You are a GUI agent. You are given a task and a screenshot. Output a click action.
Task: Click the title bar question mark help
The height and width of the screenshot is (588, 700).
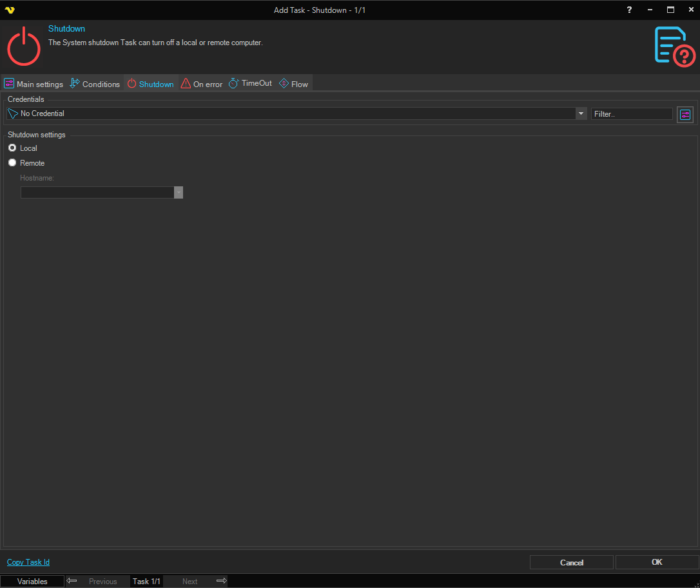pos(629,10)
